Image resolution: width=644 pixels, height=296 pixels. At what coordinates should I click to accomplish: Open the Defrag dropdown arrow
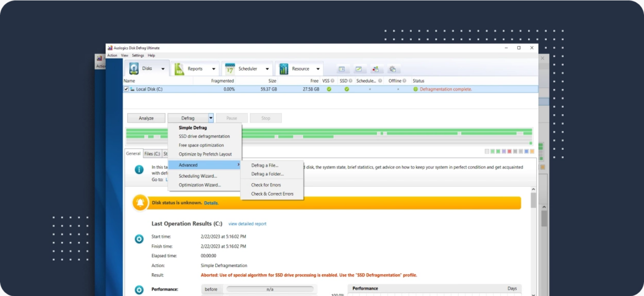point(210,118)
